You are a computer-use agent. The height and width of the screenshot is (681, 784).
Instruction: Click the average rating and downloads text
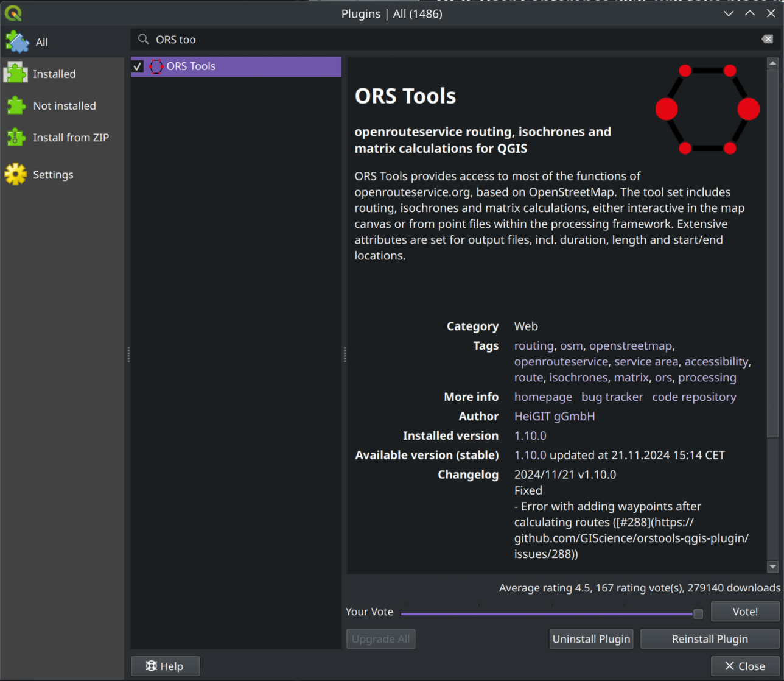point(640,588)
